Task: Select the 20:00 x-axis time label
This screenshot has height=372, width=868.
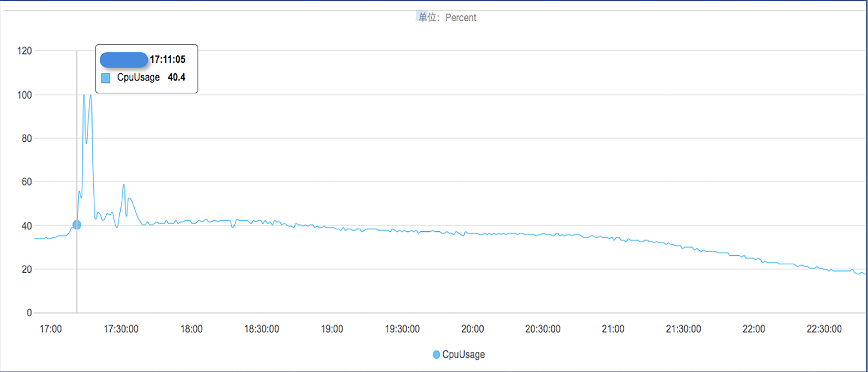Action: [472, 329]
